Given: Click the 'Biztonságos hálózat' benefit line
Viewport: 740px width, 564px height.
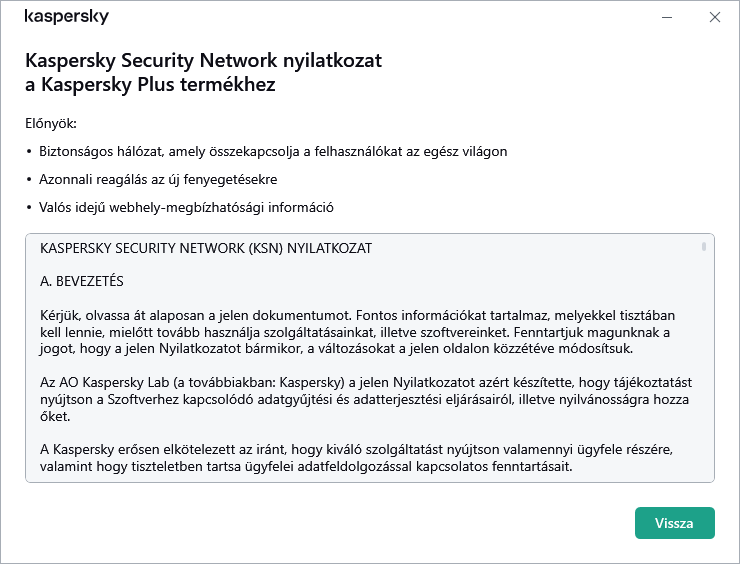Looking at the screenshot, I should coord(273,152).
